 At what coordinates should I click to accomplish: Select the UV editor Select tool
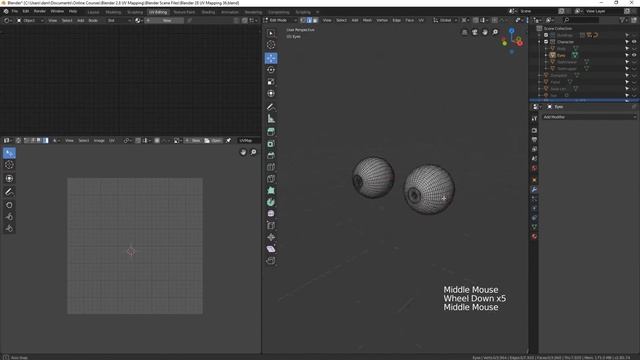(9, 153)
